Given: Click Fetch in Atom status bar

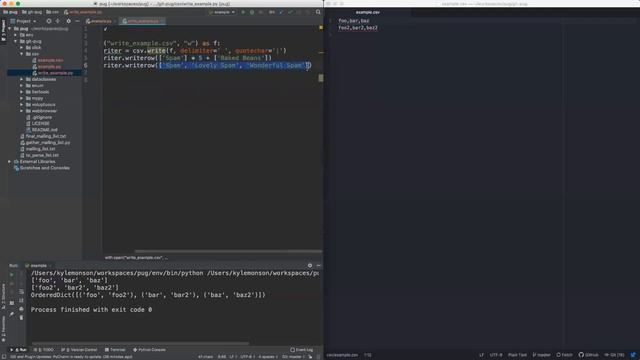Looking at the screenshot, I should tap(564, 355).
